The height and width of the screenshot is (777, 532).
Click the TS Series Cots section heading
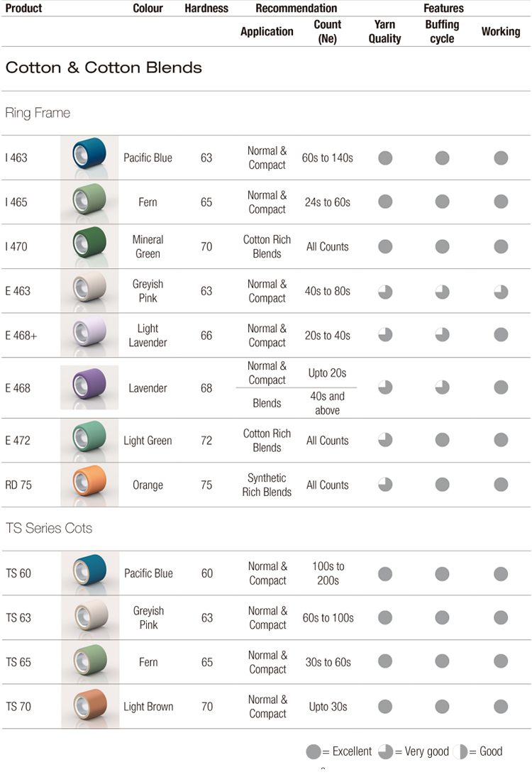click(48, 528)
